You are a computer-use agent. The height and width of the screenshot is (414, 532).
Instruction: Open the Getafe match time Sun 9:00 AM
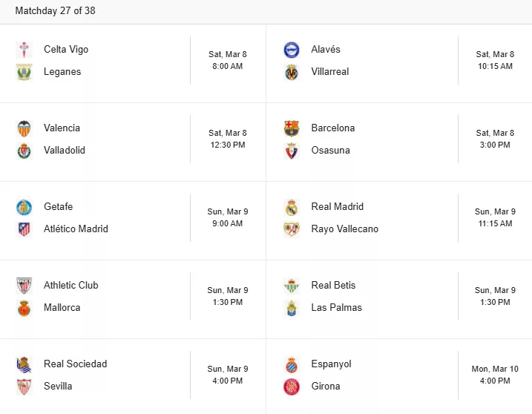tap(228, 217)
